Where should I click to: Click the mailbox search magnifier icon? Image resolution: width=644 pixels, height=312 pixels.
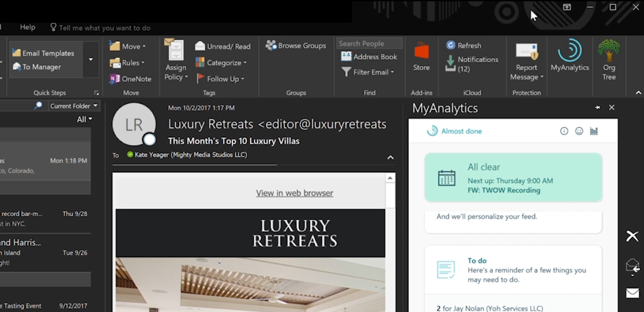(38, 106)
